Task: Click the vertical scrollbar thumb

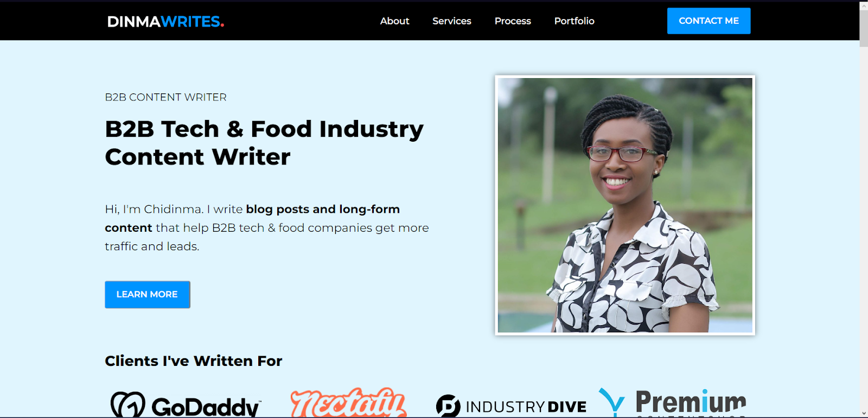Action: coord(864,28)
